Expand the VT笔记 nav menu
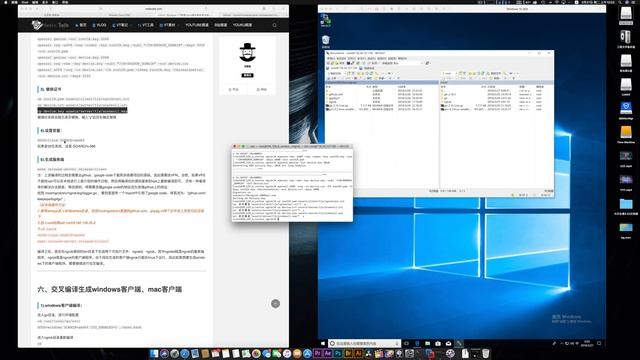The image size is (640, 360). 122,25
